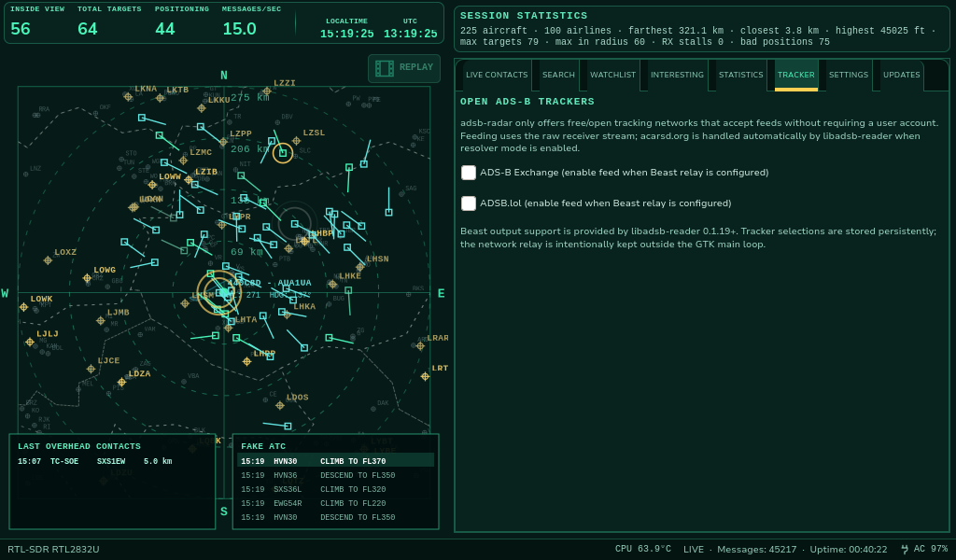Click the LHKE airport marker
The image size is (956, 560).
pos(332,284)
